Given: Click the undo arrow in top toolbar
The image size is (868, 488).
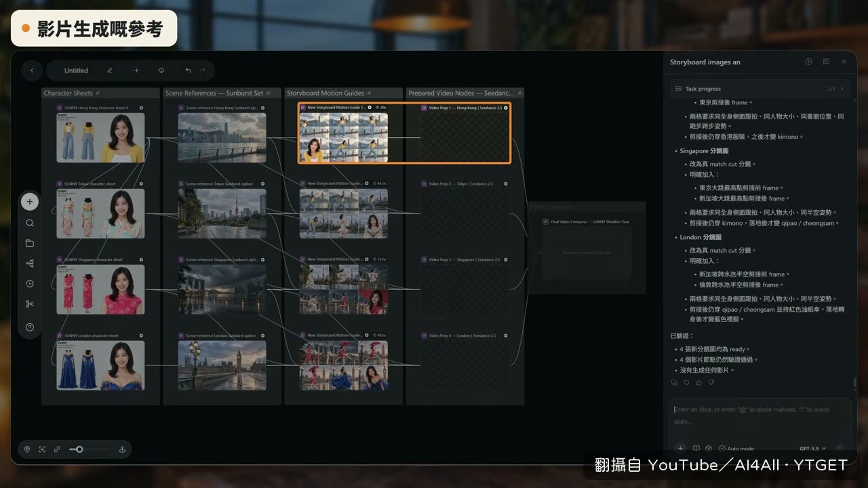Looking at the screenshot, I should coord(188,70).
